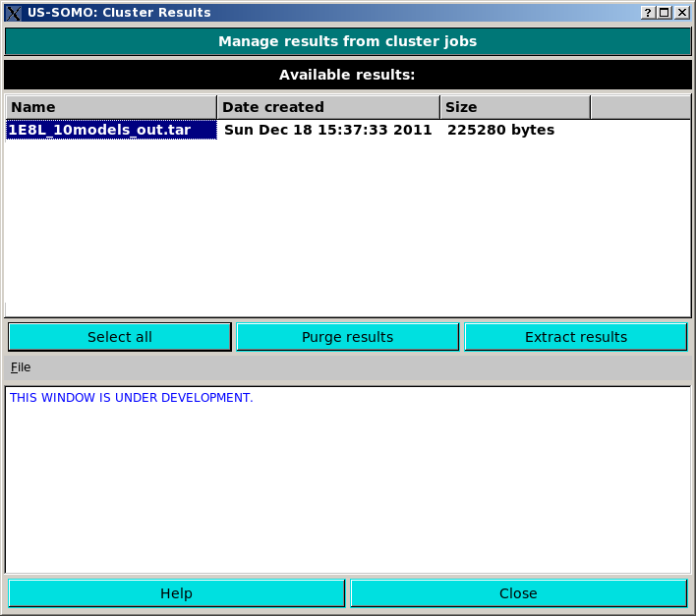Click the 225280 bytes size cell
This screenshot has width=696, height=616.
500,130
